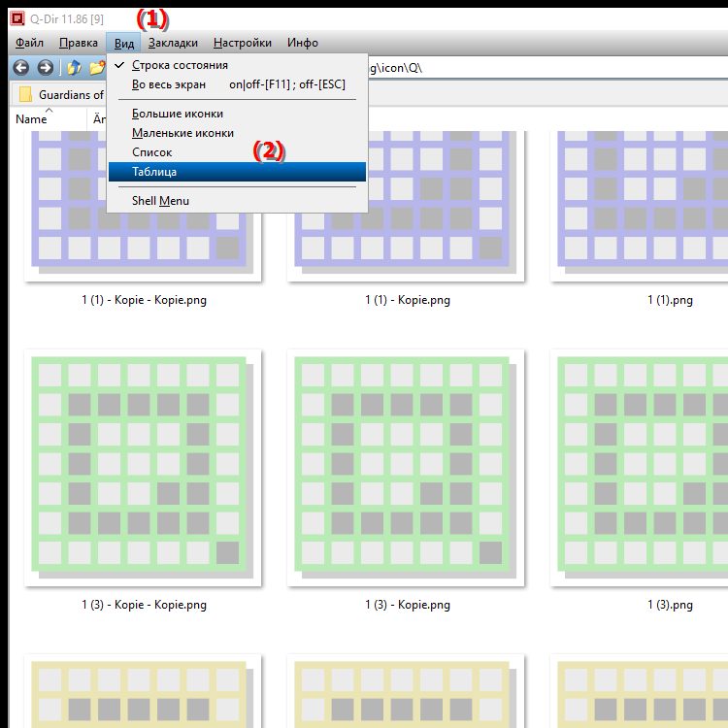
Task: Close the Вид menu via its header
Action: pos(124,43)
